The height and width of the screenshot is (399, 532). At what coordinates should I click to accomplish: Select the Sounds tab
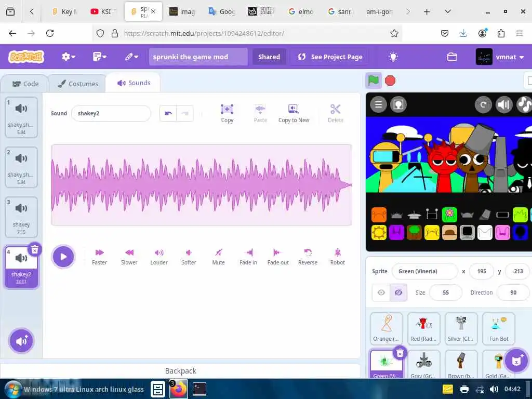coord(134,83)
